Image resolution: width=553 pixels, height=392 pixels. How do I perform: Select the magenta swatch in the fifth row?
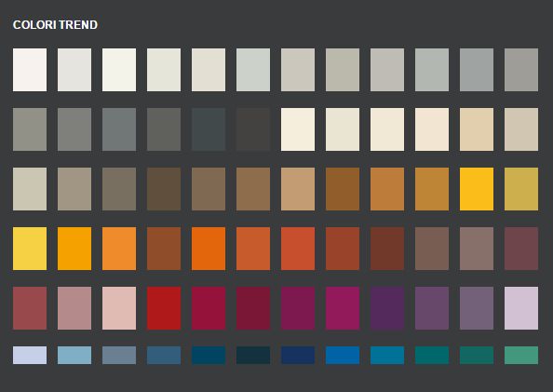pyautogui.click(x=343, y=308)
